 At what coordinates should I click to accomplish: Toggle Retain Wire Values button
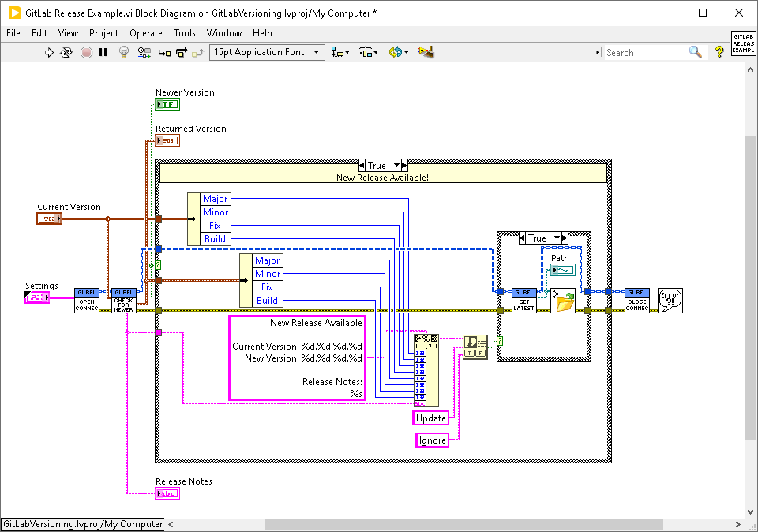pos(144,52)
